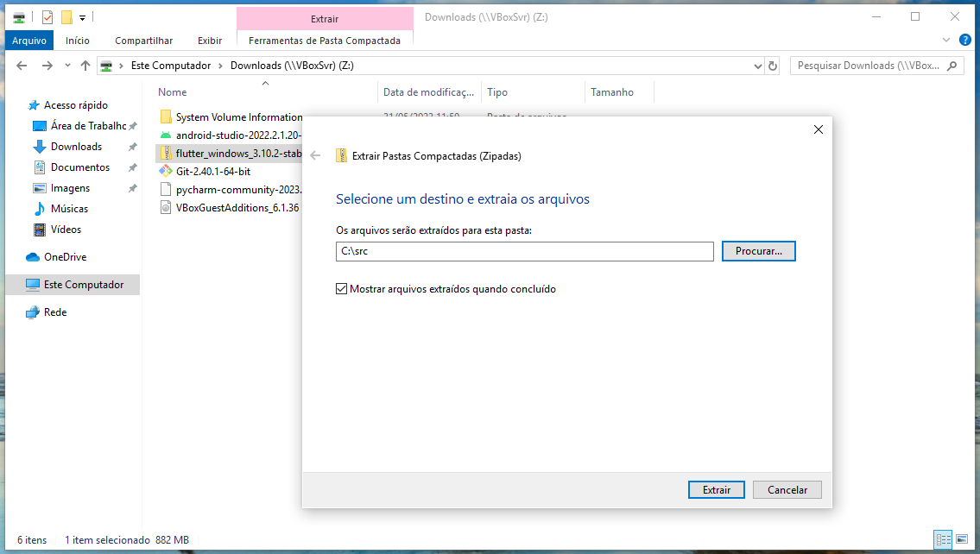Select Rede in navigation pane
Viewport: 980px width, 554px height.
pos(55,312)
